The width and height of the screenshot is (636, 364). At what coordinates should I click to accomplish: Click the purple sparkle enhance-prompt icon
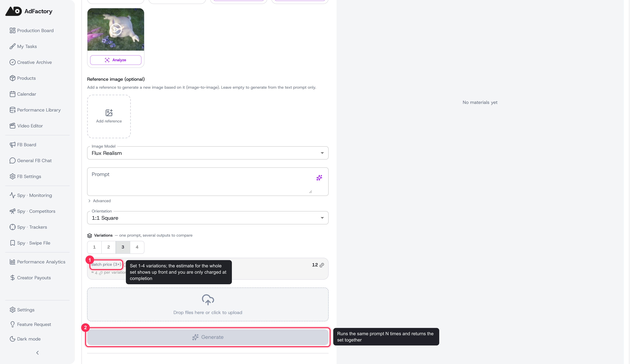point(319,178)
